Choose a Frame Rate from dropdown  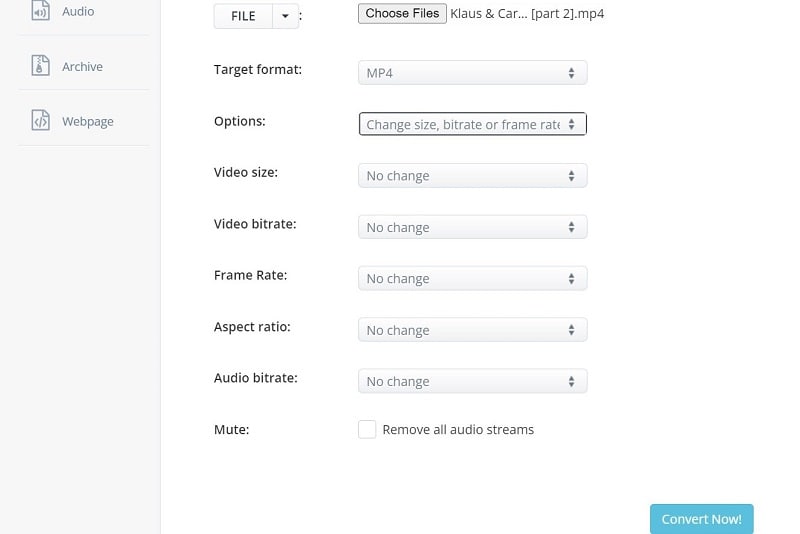click(x=472, y=279)
